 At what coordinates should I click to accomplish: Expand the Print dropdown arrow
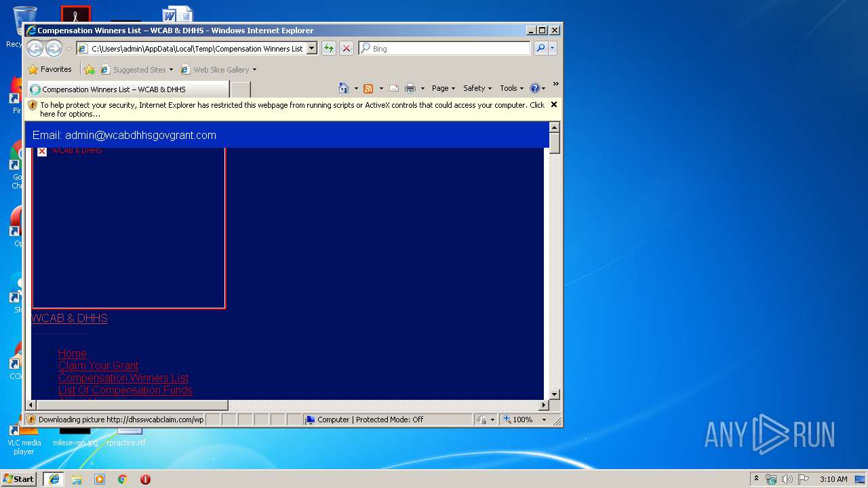coord(422,88)
